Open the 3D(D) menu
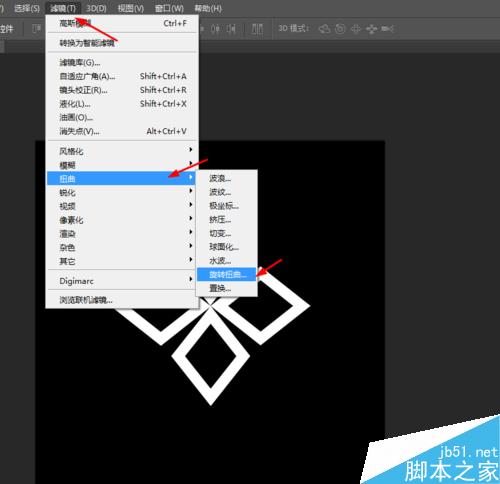The height and width of the screenshot is (484, 500). (x=96, y=8)
